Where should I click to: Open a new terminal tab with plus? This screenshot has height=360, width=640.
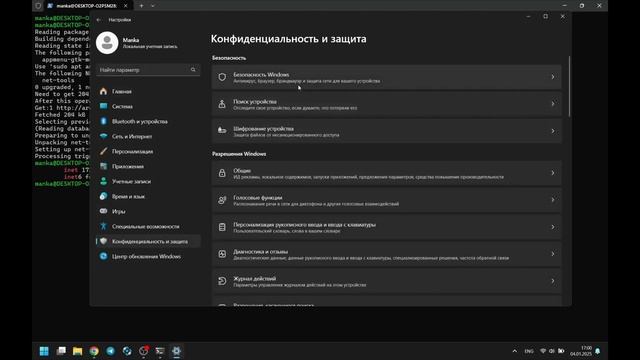pyautogui.click(x=141, y=6)
